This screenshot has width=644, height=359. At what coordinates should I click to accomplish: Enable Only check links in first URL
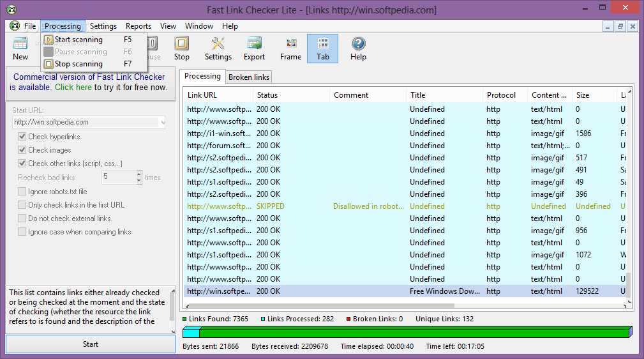(22, 205)
